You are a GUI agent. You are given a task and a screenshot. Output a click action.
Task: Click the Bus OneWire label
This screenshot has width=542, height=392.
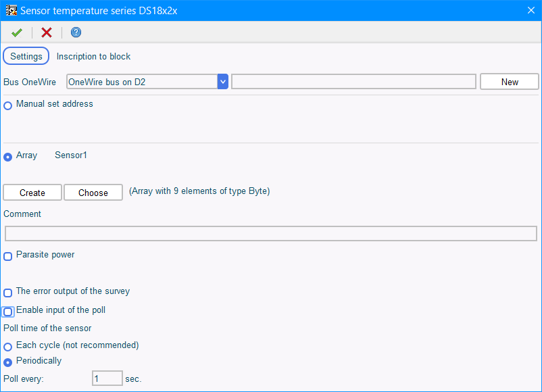pos(30,82)
